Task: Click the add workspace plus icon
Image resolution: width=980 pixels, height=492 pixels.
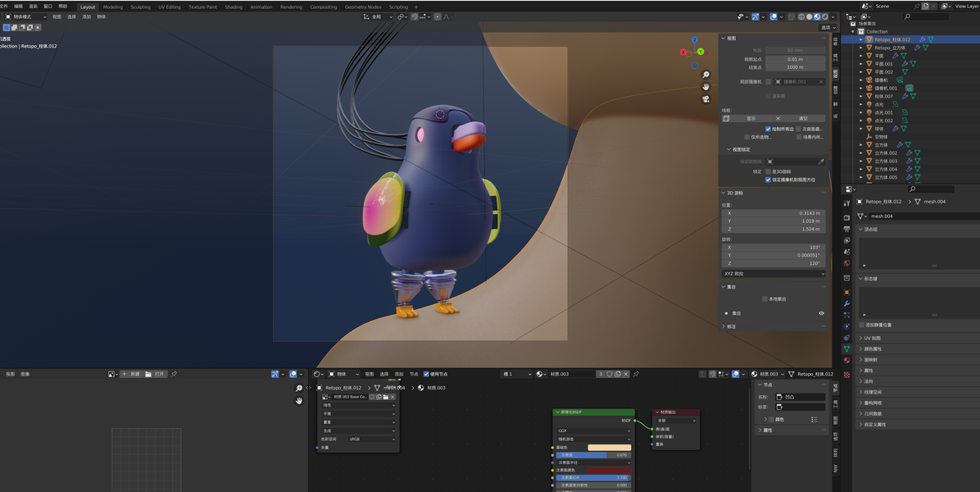Action: 416,7
